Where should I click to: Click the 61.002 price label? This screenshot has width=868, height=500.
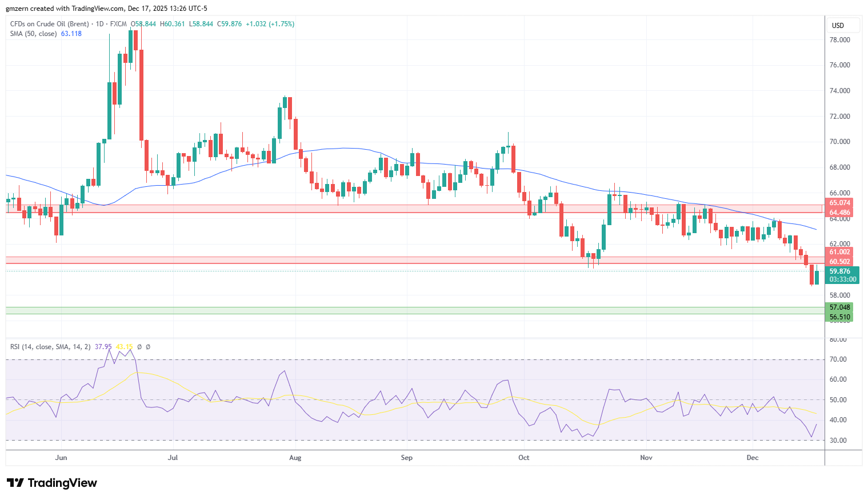pos(839,252)
